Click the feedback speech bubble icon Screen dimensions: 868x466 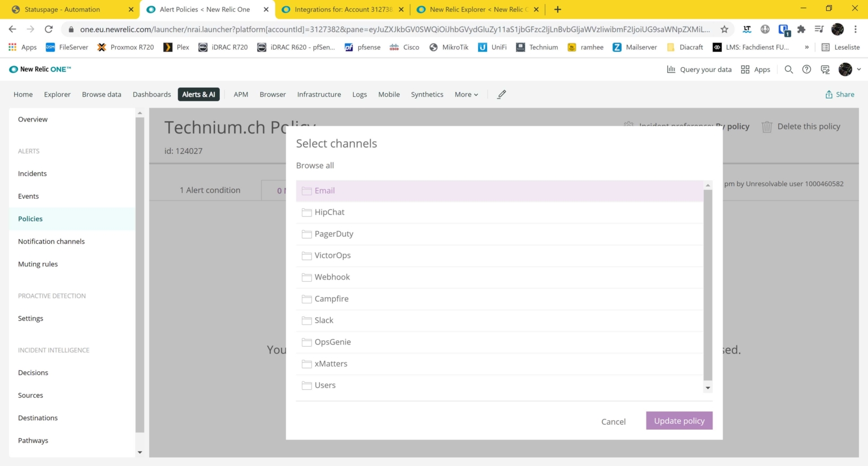824,69
